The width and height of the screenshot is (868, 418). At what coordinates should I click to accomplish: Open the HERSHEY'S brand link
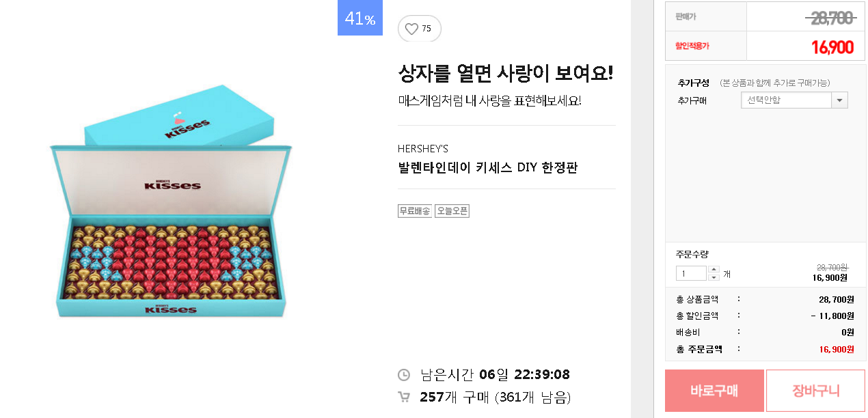click(423, 149)
